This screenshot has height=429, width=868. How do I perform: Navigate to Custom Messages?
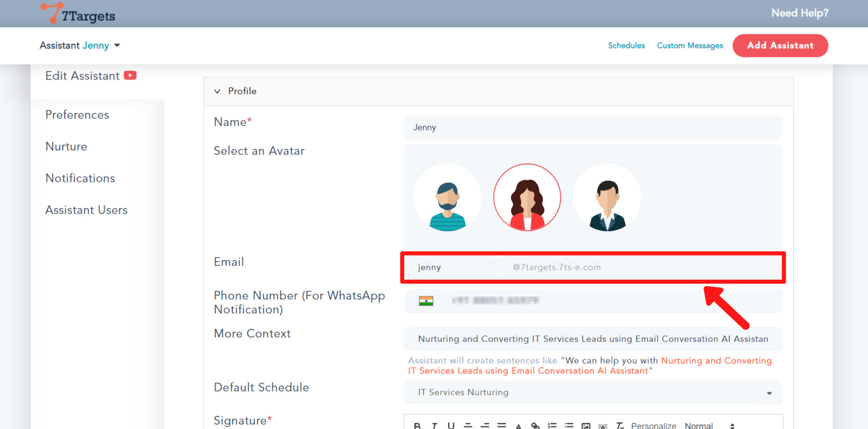coord(690,45)
